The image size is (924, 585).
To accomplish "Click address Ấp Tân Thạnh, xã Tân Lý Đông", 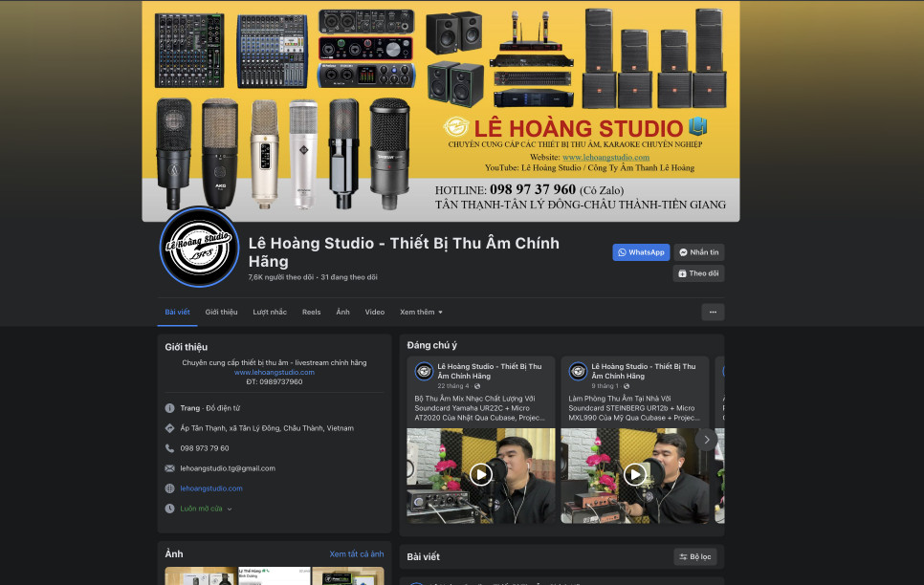I will [267, 428].
